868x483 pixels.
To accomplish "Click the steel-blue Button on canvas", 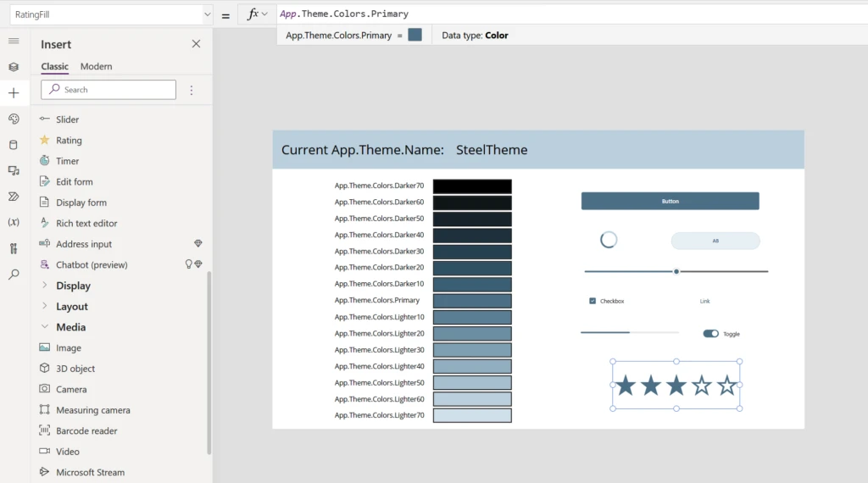I will pos(670,201).
